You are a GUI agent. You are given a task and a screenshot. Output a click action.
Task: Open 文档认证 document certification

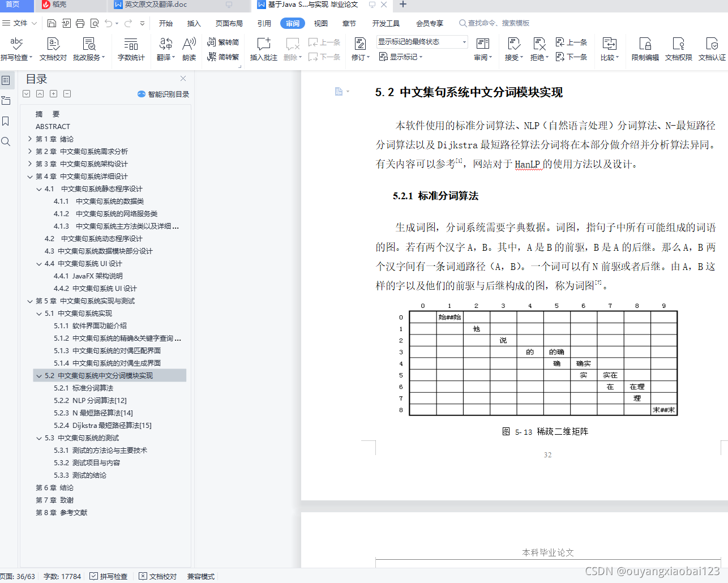point(712,49)
